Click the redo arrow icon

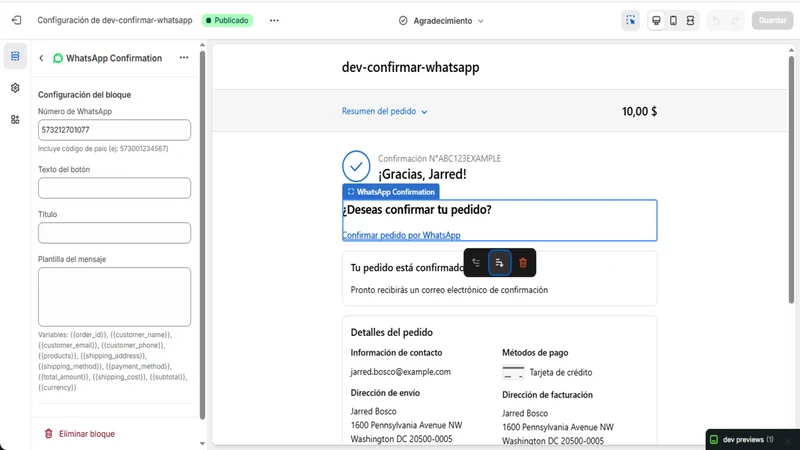click(x=735, y=20)
